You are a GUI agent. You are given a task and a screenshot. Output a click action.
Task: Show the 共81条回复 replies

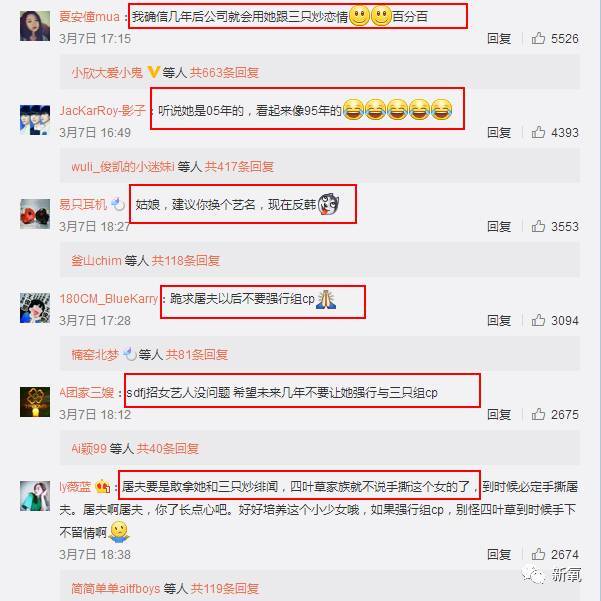tap(197, 355)
